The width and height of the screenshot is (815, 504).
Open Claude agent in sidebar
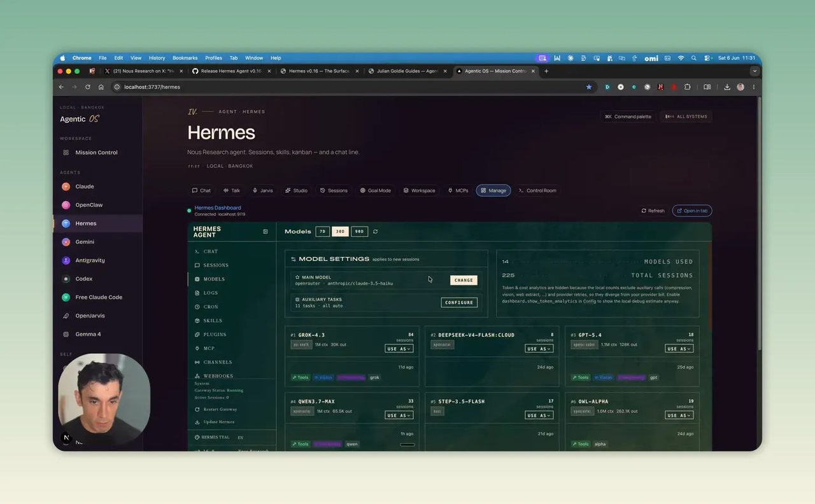(x=85, y=186)
